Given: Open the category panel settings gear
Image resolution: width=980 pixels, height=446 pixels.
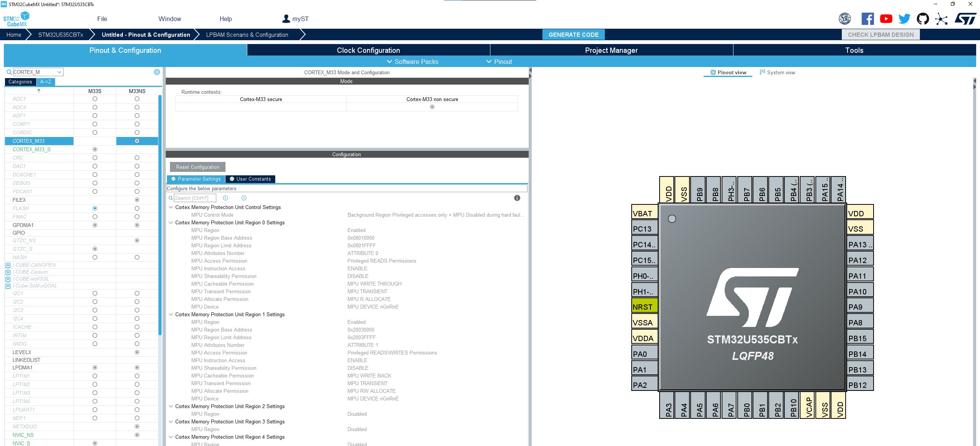Looking at the screenshot, I should (x=157, y=72).
